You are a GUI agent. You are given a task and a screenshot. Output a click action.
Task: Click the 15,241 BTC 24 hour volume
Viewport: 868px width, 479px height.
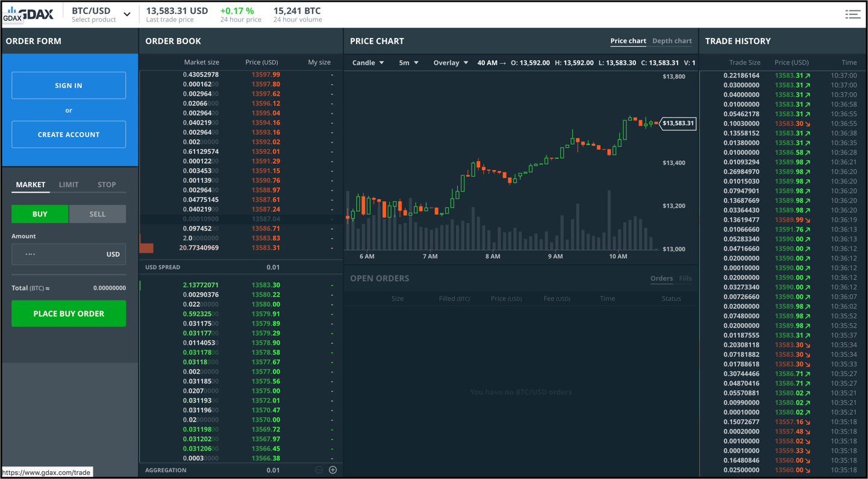pos(297,11)
